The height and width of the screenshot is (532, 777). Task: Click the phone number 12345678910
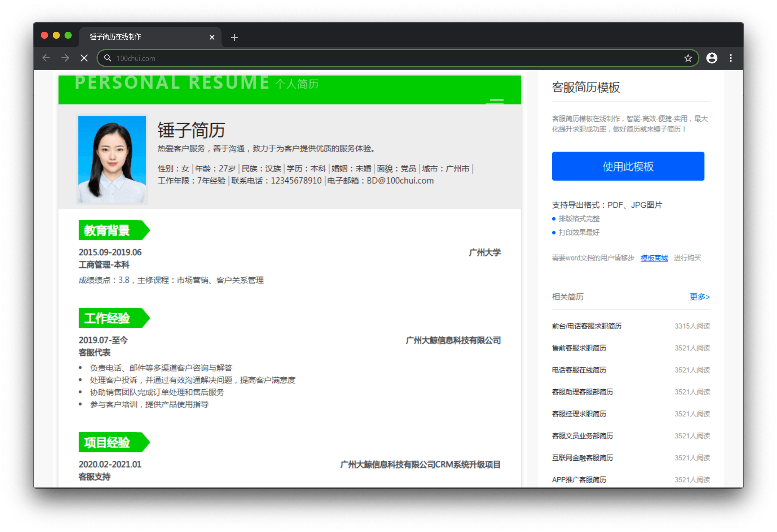pos(296,181)
